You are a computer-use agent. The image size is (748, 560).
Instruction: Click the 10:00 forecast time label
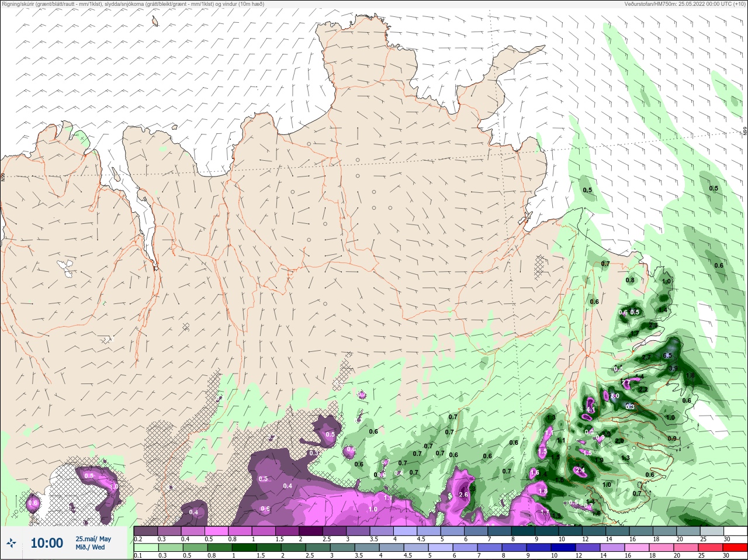(x=47, y=543)
